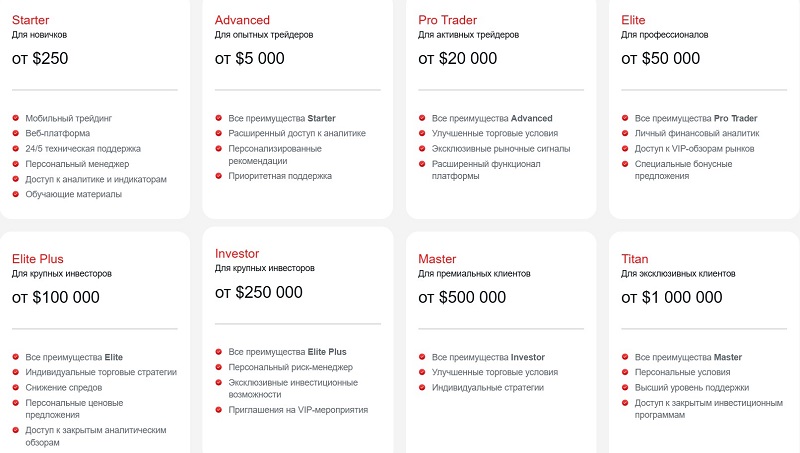Click the bullet icon next to Обучающие материалы
This screenshot has width=800, height=453.
17,194
